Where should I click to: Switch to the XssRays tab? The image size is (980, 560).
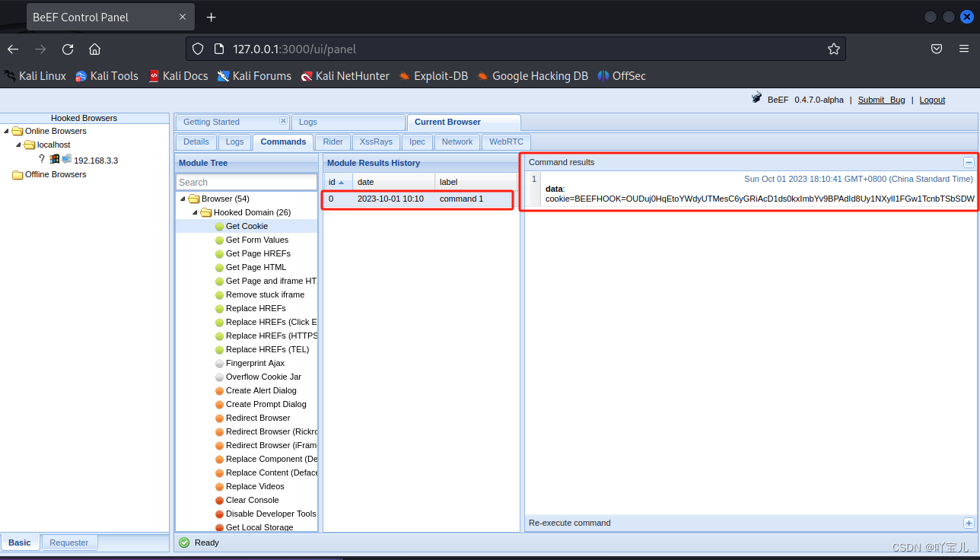point(376,142)
